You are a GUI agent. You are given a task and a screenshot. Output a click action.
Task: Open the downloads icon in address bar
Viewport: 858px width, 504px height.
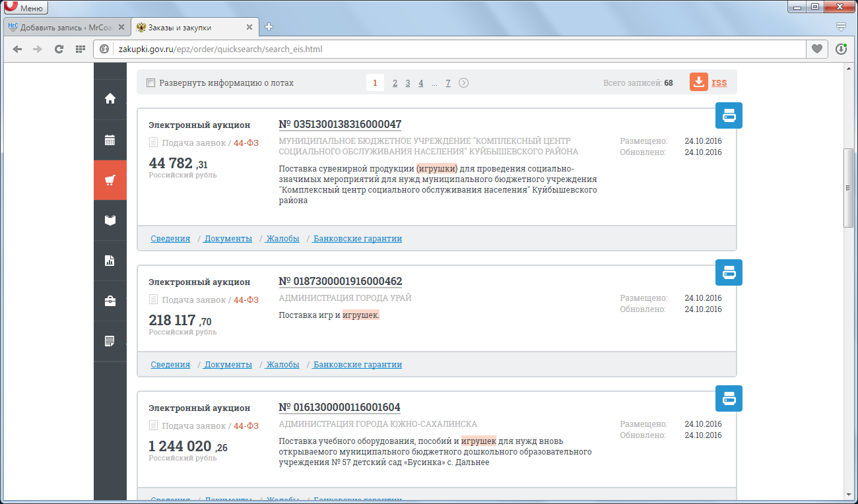[841, 49]
